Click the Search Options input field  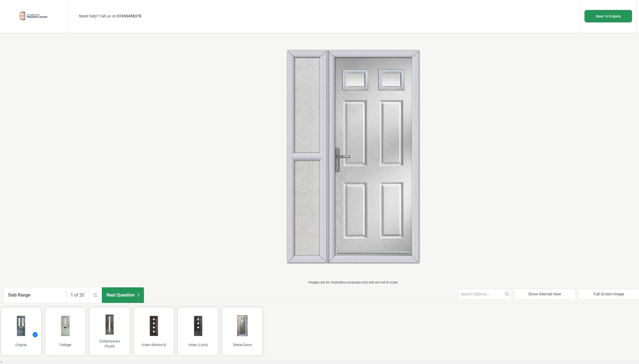pyautogui.click(x=482, y=294)
